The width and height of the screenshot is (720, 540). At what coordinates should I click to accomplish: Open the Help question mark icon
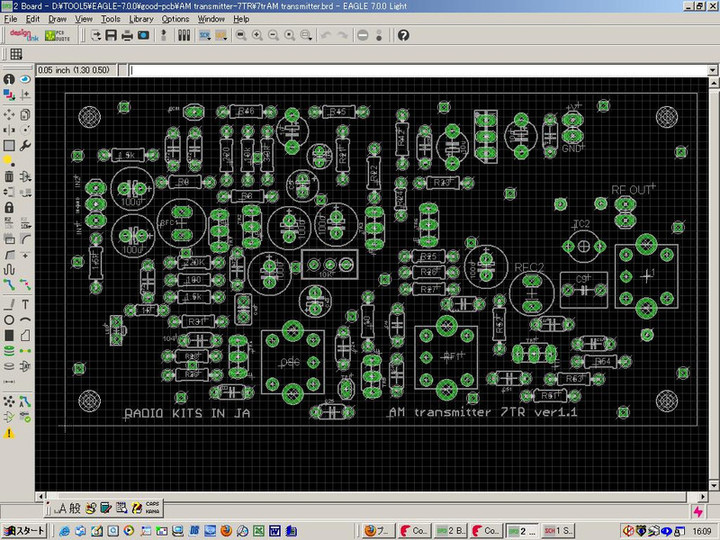[403, 35]
